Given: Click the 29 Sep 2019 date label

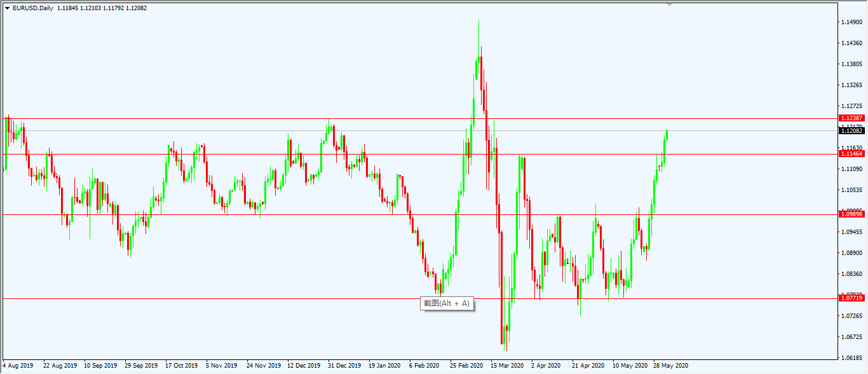Looking at the screenshot, I should click(x=141, y=366).
